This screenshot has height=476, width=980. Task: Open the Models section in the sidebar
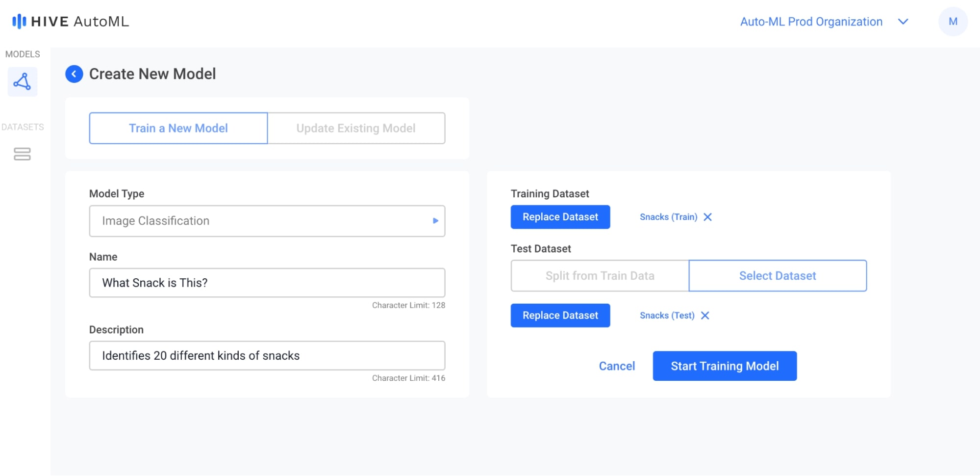click(22, 81)
